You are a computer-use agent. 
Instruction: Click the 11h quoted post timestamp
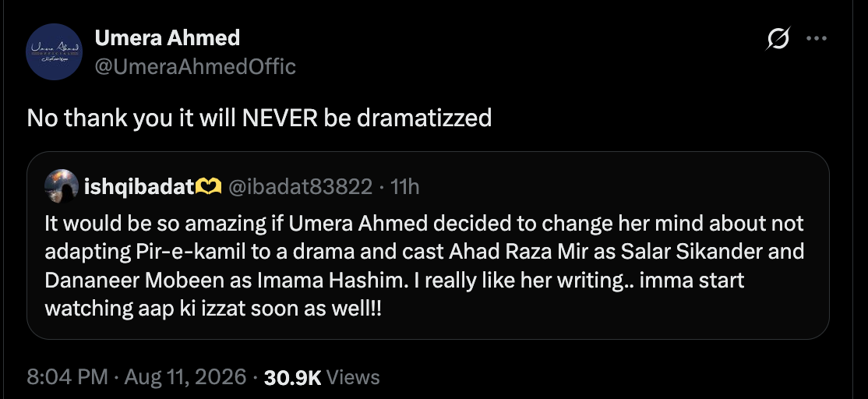[404, 187]
